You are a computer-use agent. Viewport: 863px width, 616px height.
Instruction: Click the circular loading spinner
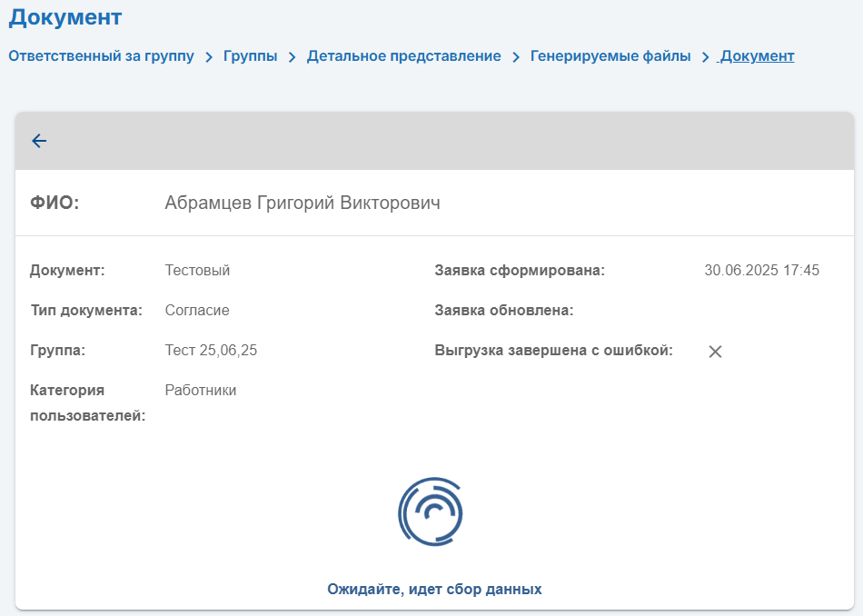(x=431, y=512)
